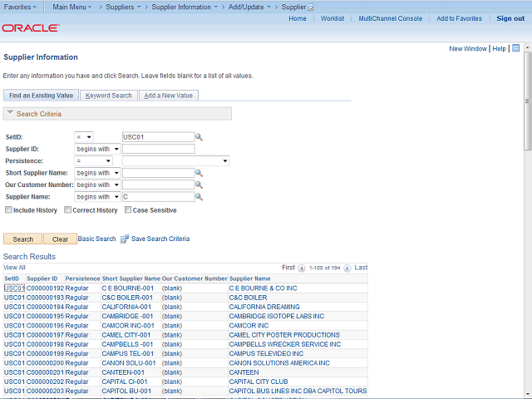The height and width of the screenshot is (399, 532).
Task: Open Our Customer Number operator dropdown
Action: 97,185
